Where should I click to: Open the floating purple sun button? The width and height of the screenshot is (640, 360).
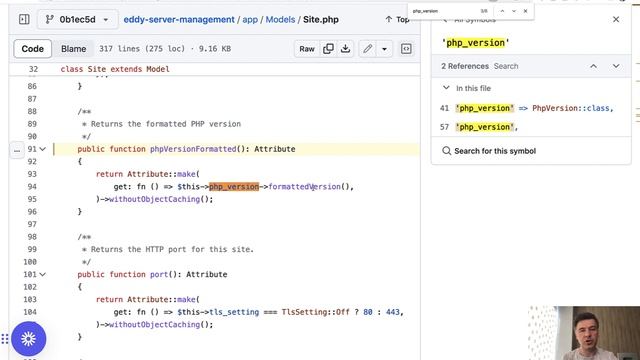29,339
